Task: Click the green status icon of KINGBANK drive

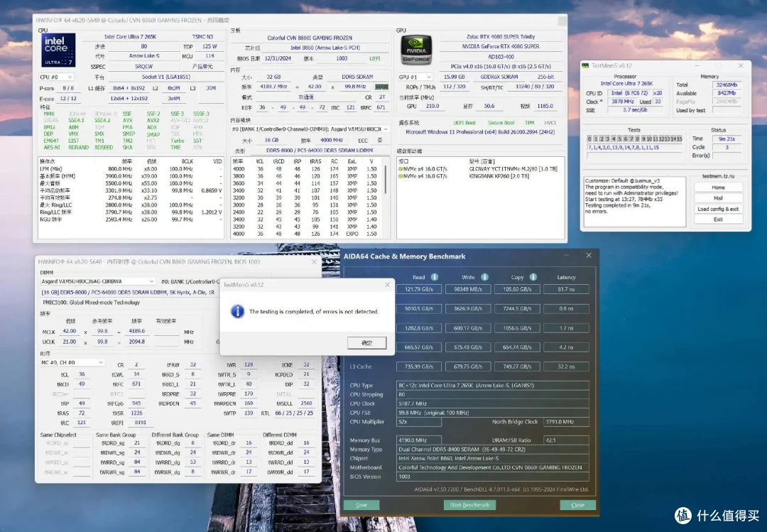Action: 400,176
